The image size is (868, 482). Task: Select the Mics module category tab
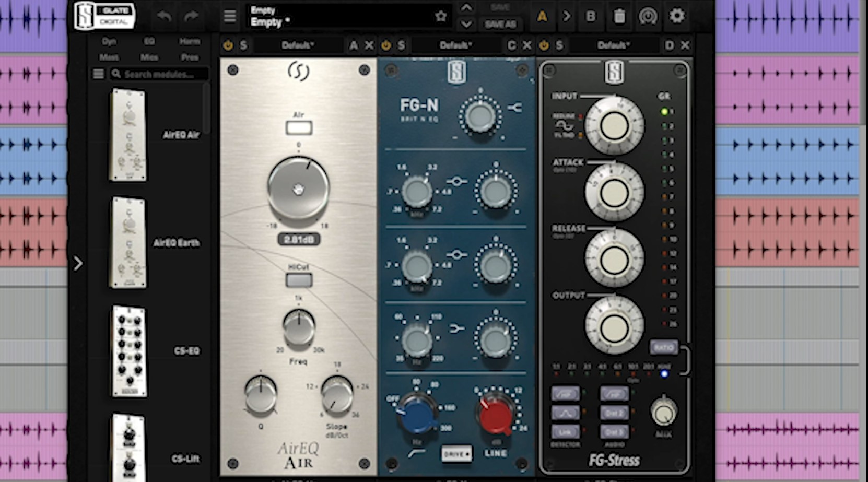[149, 57]
